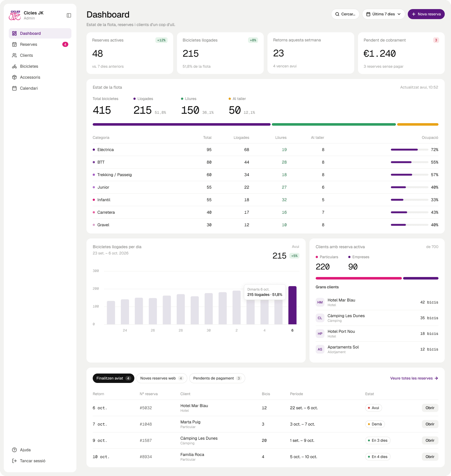The height and width of the screenshot is (476, 451).
Task: Open reservation #1587 with Obrir
Action: tap(430, 441)
